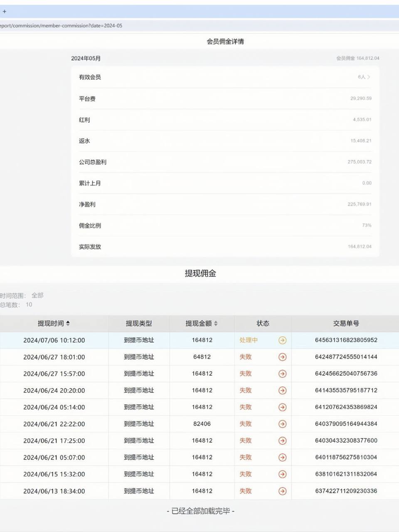Select transaction number 640379095164944384
This screenshot has height=532, width=399.
click(346, 424)
